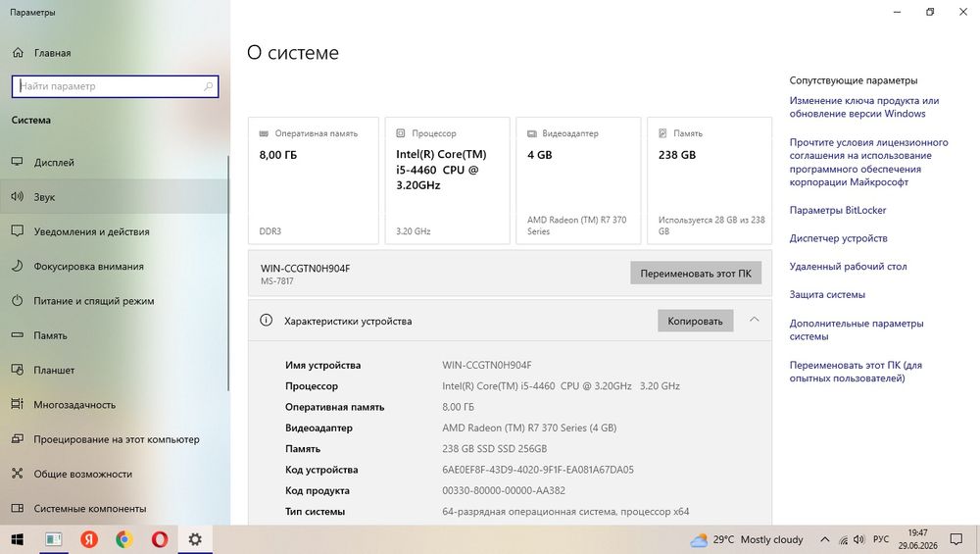Show hidden tray icons chevron
The width and height of the screenshot is (980, 554).
pyautogui.click(x=825, y=539)
